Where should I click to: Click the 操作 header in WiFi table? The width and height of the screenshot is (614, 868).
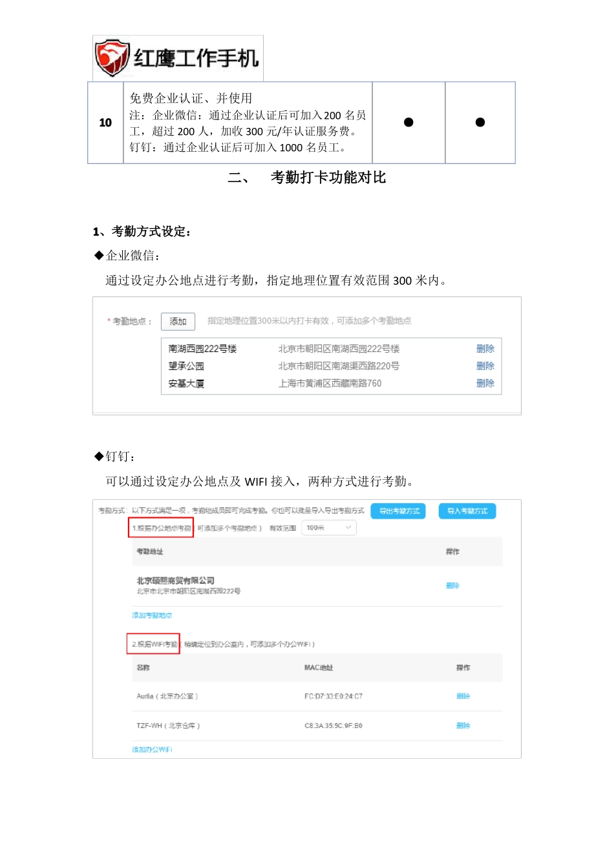pyautogui.click(x=463, y=668)
